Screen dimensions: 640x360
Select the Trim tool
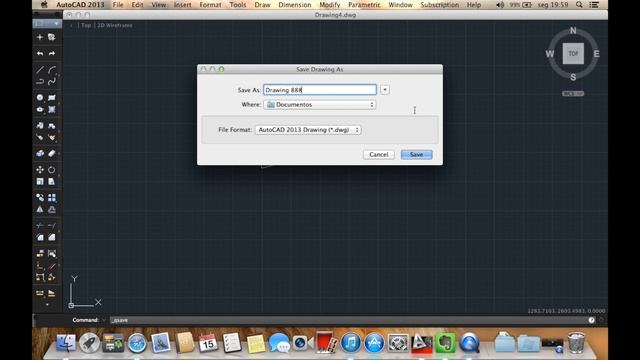[40, 225]
